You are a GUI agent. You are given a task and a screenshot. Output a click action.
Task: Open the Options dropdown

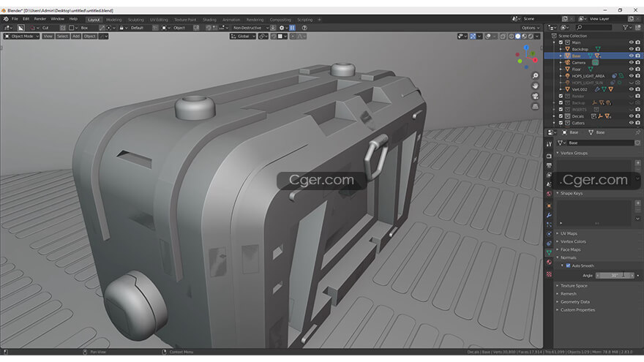pyautogui.click(x=531, y=28)
